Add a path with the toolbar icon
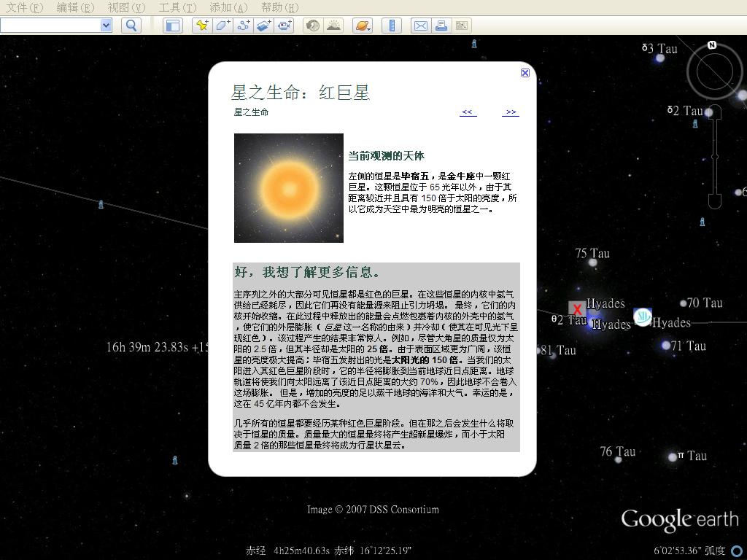The width and height of the screenshot is (747, 560). [x=244, y=26]
